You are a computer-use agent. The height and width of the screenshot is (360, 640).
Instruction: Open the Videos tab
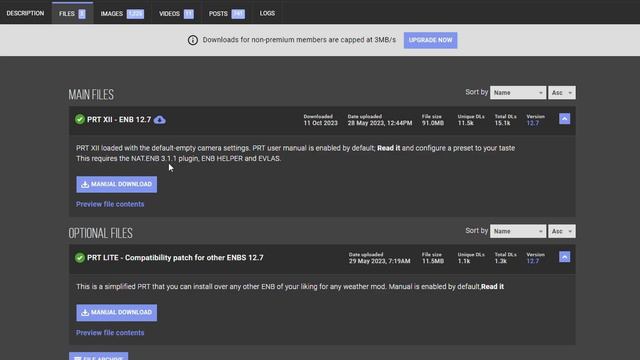176,13
